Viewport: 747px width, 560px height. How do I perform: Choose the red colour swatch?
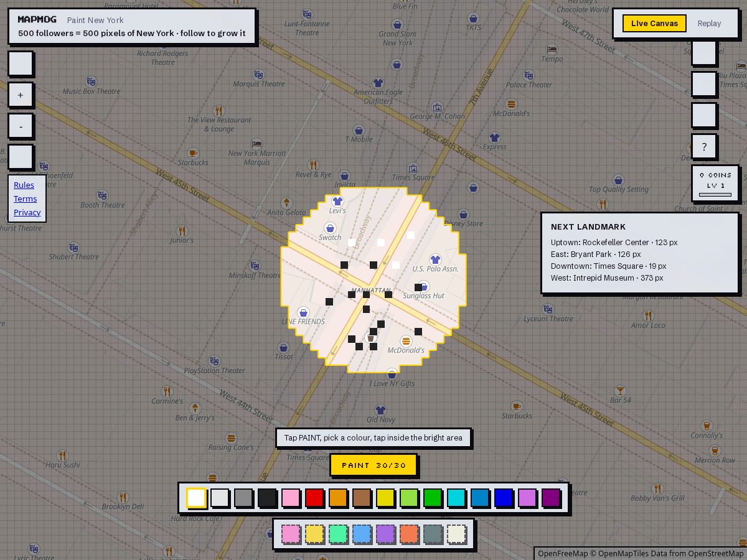tap(314, 498)
